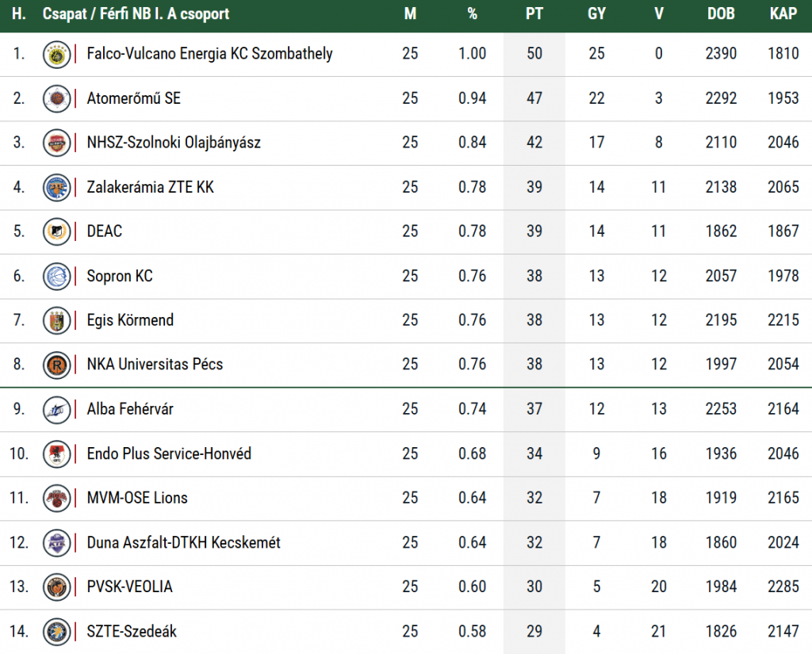Click the Zalakerámia ZTE KK logo

pyautogui.click(x=57, y=187)
